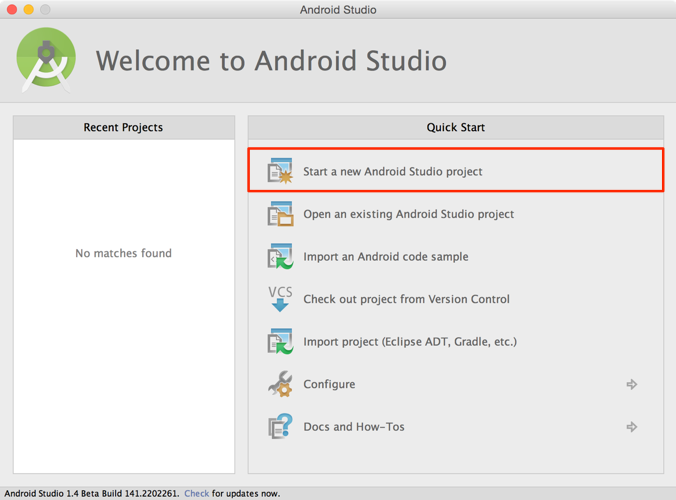Start a new Android Studio project
Viewport: 676px width, 500px height.
pyautogui.click(x=456, y=170)
